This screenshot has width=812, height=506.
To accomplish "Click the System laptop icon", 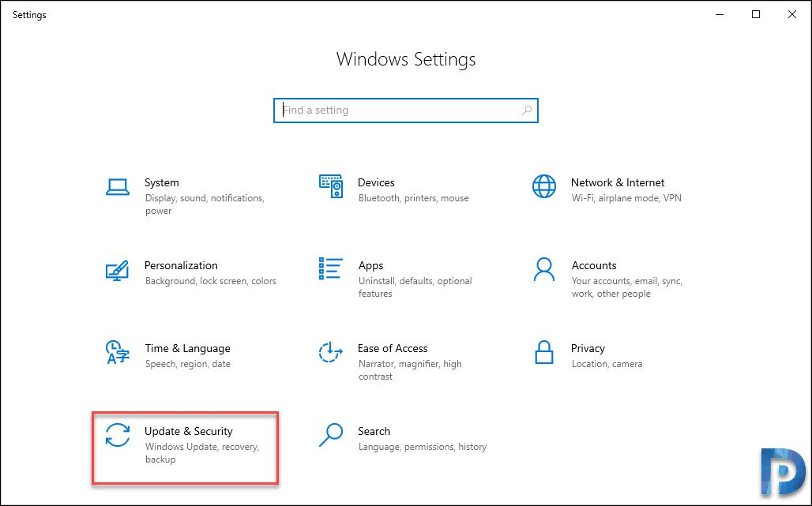I will pyautogui.click(x=118, y=187).
